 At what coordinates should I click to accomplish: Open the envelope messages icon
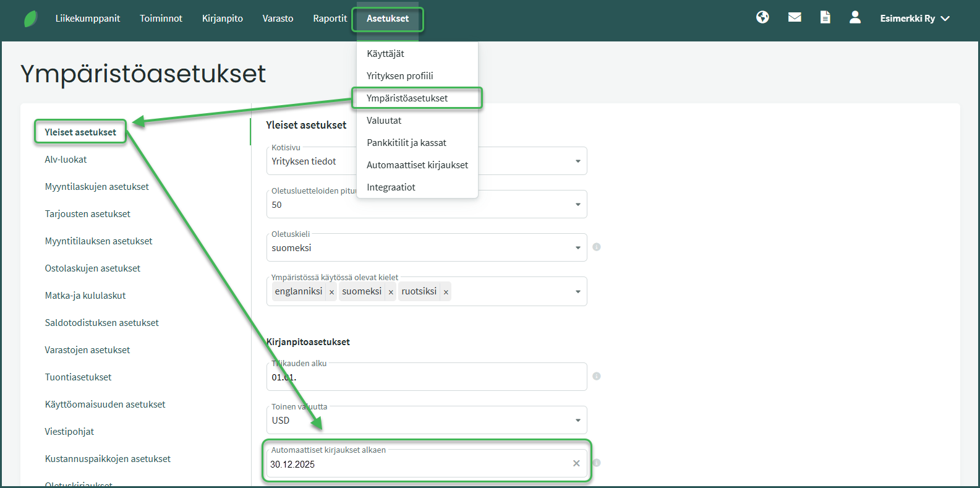(795, 17)
